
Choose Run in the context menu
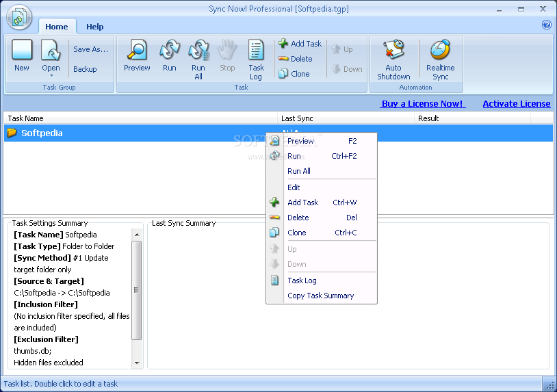[x=322, y=156]
